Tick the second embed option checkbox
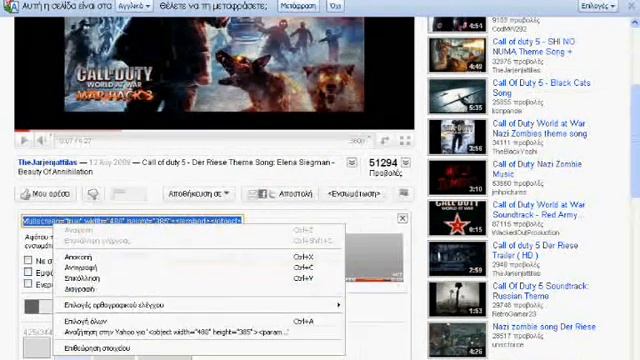Viewport: 640px width, 360px height. (x=28, y=272)
